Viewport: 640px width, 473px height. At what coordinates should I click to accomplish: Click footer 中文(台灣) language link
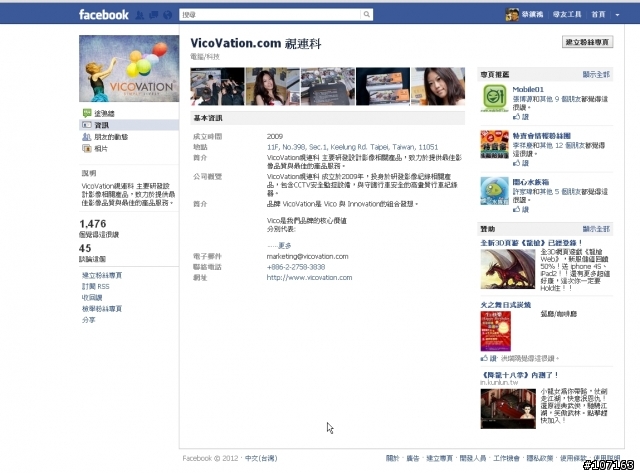[x=261, y=458]
